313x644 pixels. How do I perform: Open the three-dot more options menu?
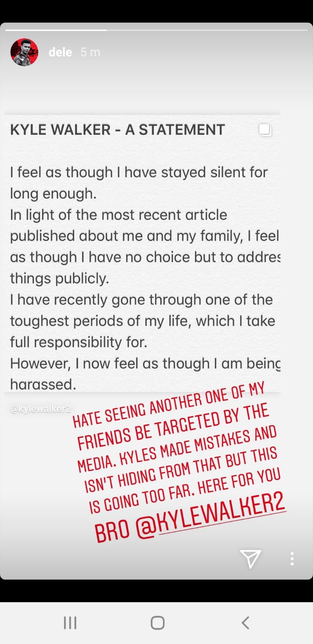(x=292, y=559)
